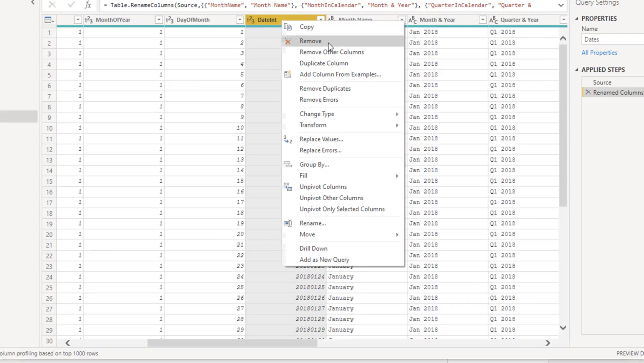
Task: Select row number 15 header
Action: click(49, 181)
